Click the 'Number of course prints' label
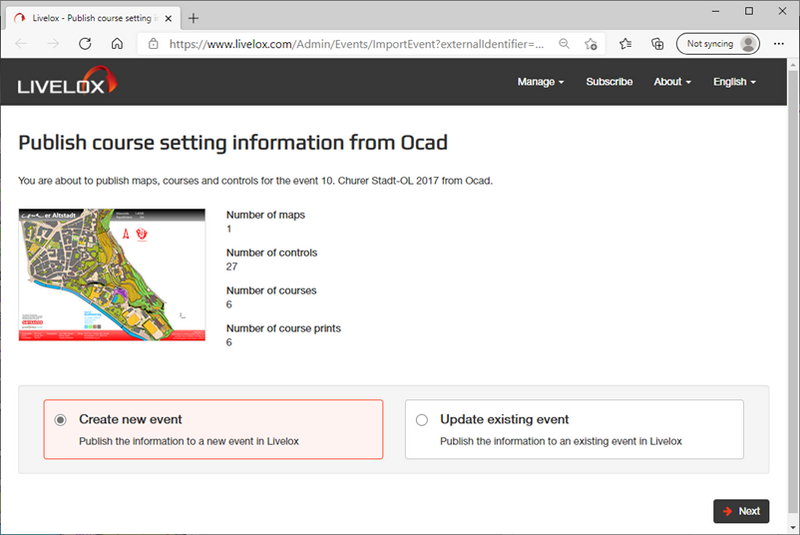This screenshot has width=800, height=535. (283, 328)
